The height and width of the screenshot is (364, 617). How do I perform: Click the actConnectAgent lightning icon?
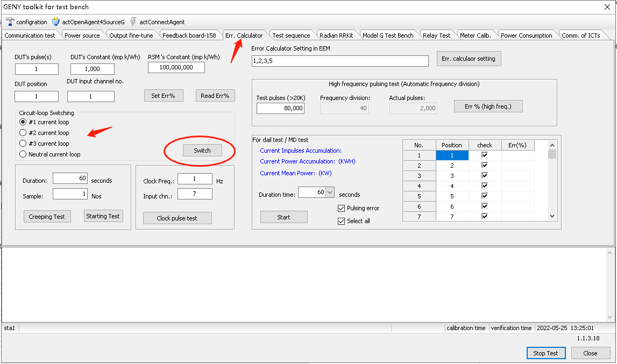[133, 22]
